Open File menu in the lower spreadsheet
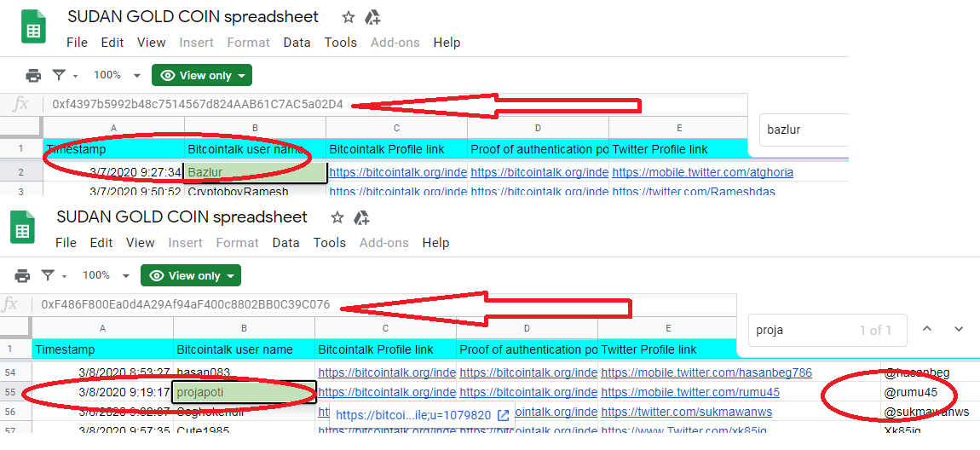Screen dimensions: 980x450 coord(66,243)
